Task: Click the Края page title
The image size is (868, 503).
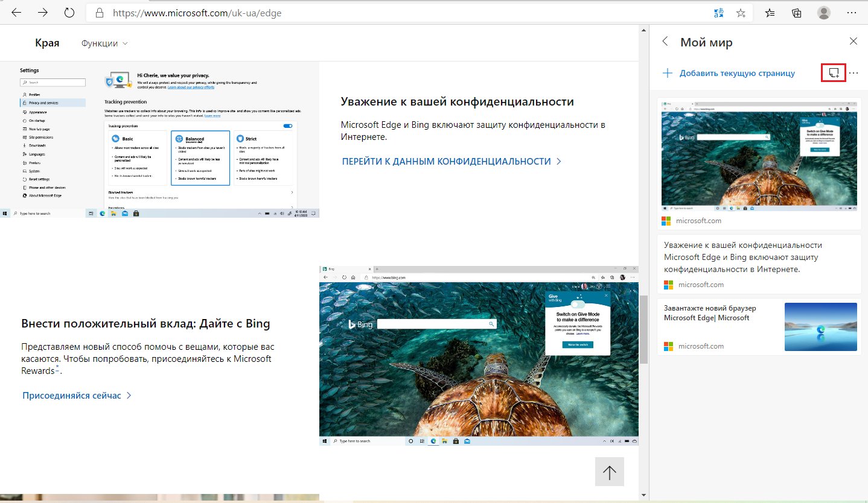Action: (47, 43)
